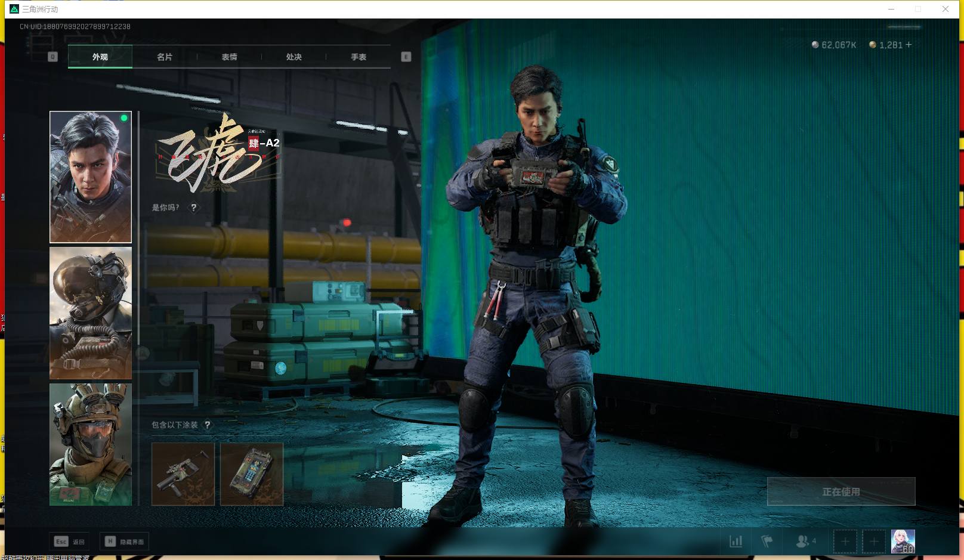Select the dark-haired officer skin thumbnail
Image resolution: width=964 pixels, height=560 pixels.
point(91,177)
